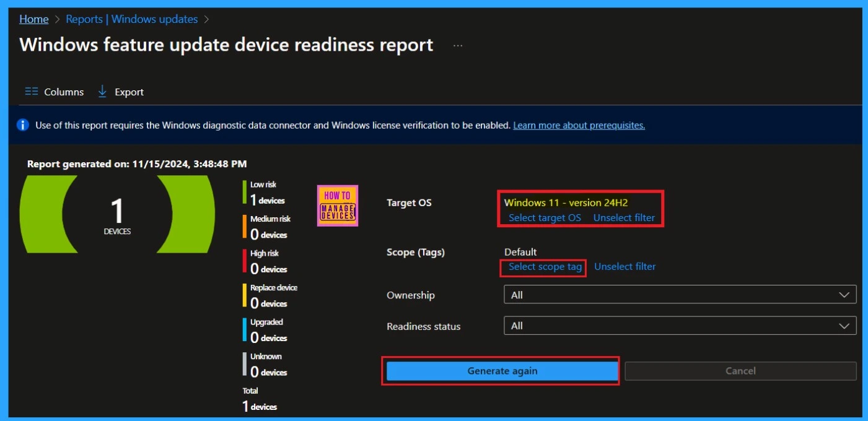This screenshot has height=421, width=868.
Task: Select the yellow Replace device legend entry
Action: tap(270, 296)
